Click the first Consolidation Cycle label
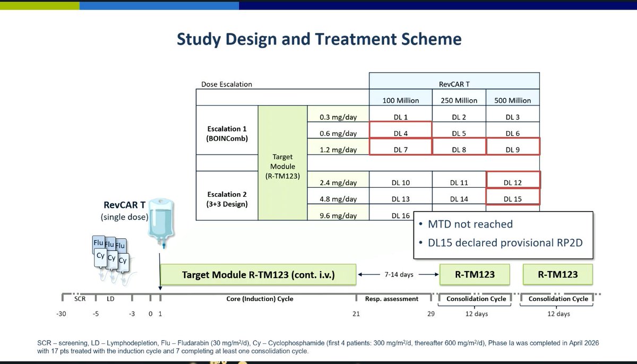Image resolution: width=637 pixels, height=364 pixels. click(x=476, y=299)
